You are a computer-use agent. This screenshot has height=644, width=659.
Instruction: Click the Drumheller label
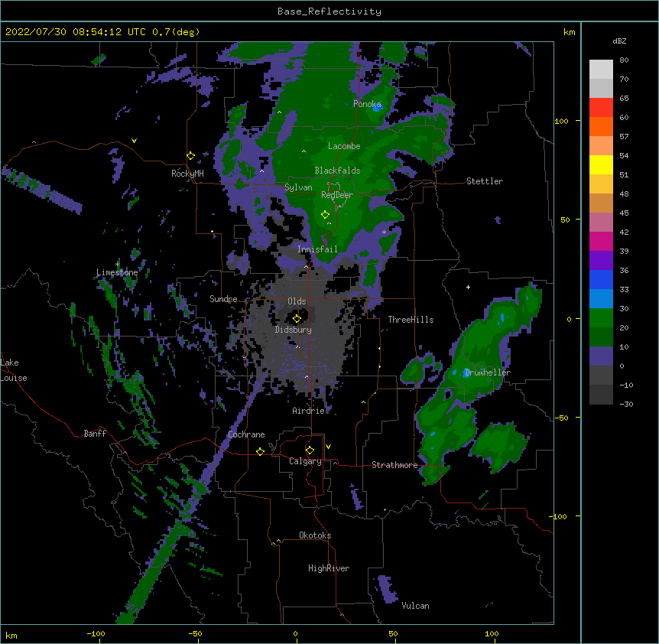point(488,372)
